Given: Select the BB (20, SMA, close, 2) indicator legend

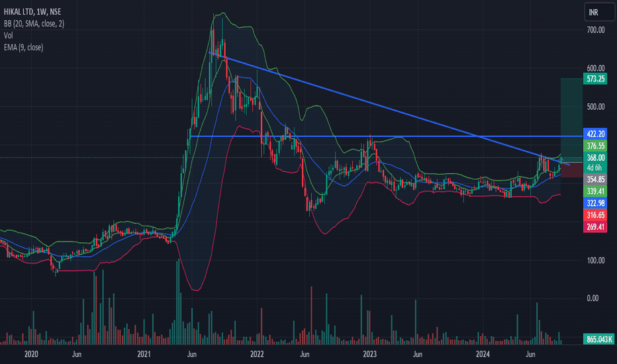Looking at the screenshot, I should coord(34,24).
